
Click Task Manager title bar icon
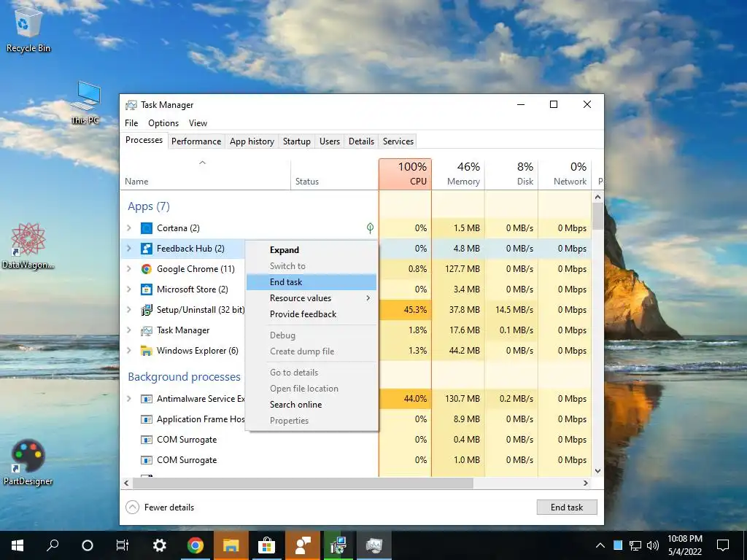click(131, 105)
